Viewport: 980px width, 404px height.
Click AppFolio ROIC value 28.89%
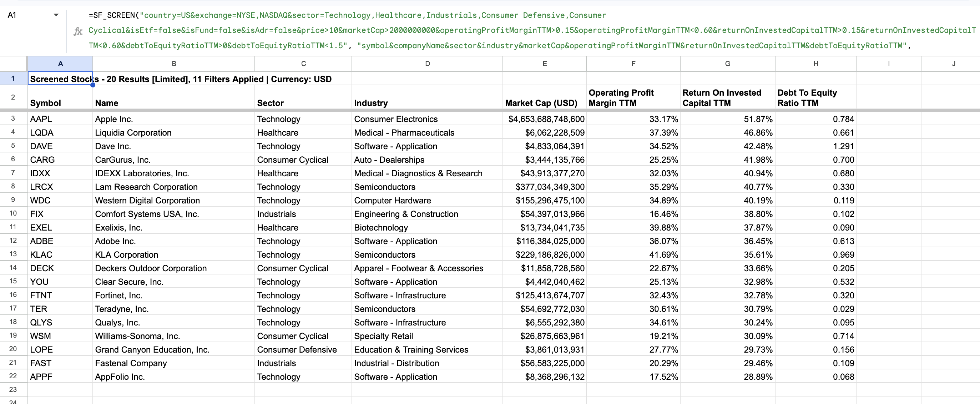click(727, 377)
